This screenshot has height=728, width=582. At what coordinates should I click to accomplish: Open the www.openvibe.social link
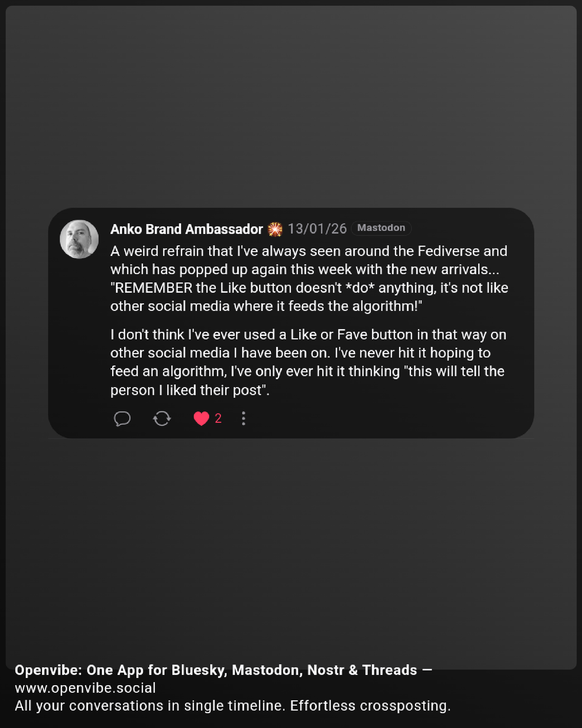point(85,688)
